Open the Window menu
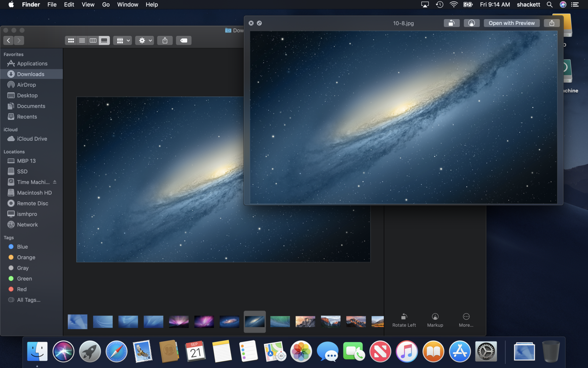The height and width of the screenshot is (368, 588). coord(127,4)
